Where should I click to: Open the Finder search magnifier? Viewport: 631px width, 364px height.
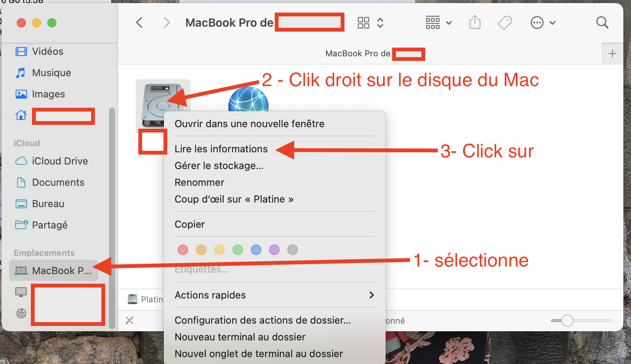tap(602, 23)
